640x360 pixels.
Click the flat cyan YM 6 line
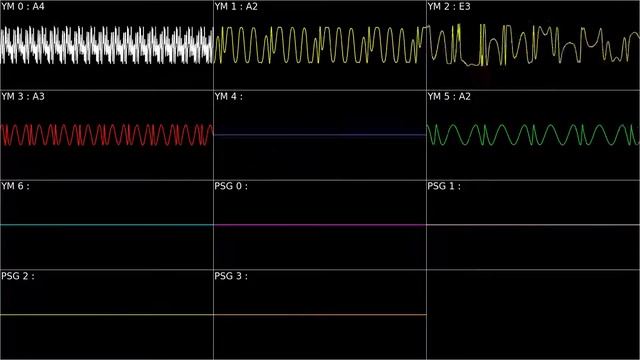[x=107, y=224]
